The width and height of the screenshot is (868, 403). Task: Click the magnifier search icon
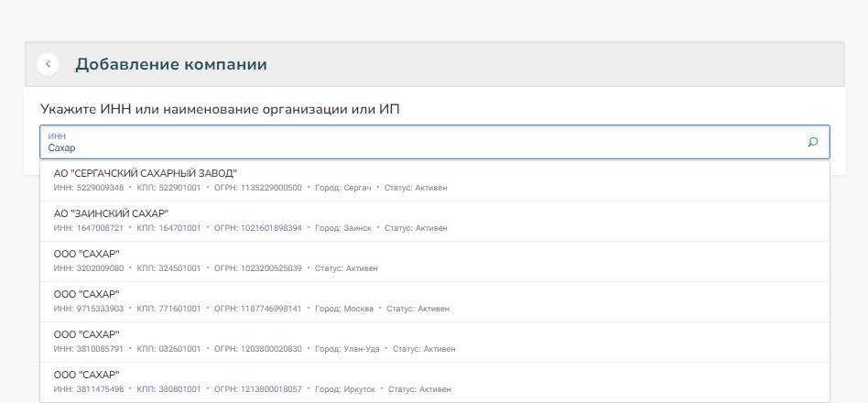pyautogui.click(x=812, y=142)
